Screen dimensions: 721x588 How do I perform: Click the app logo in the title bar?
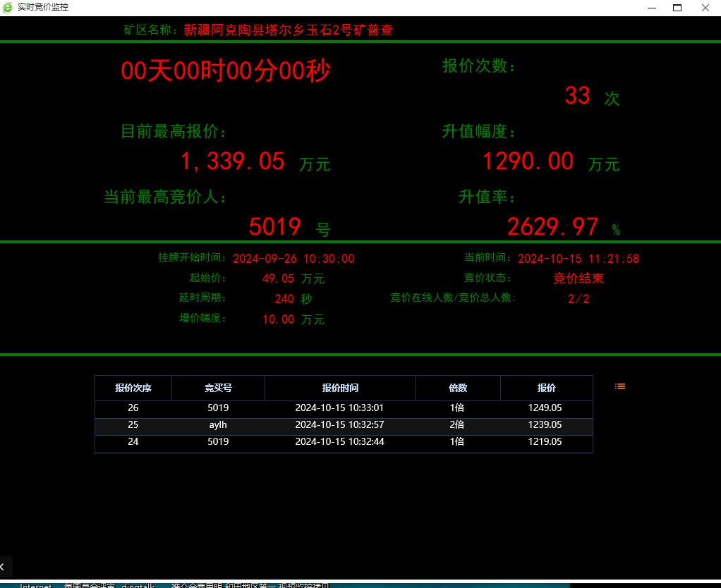(8, 7)
